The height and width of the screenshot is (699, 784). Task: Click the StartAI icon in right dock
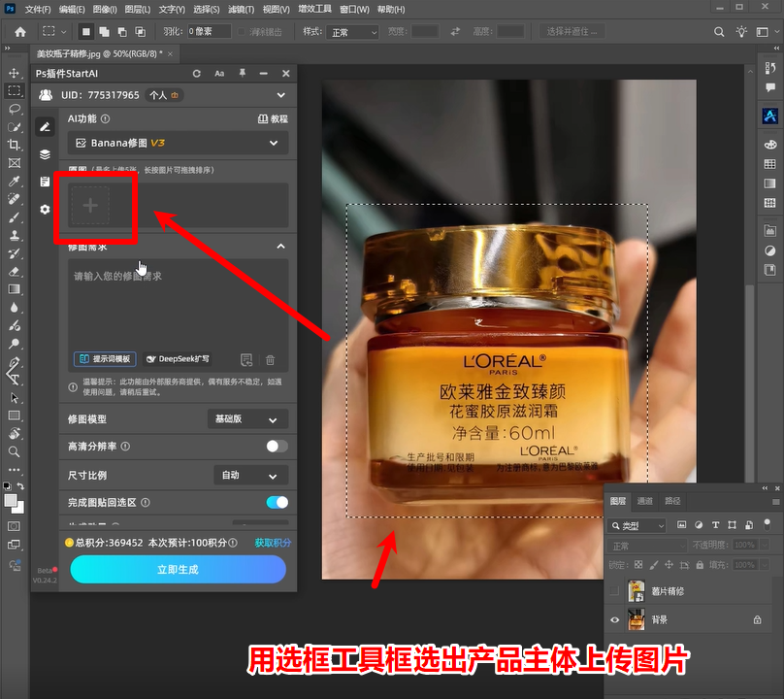tap(770, 116)
